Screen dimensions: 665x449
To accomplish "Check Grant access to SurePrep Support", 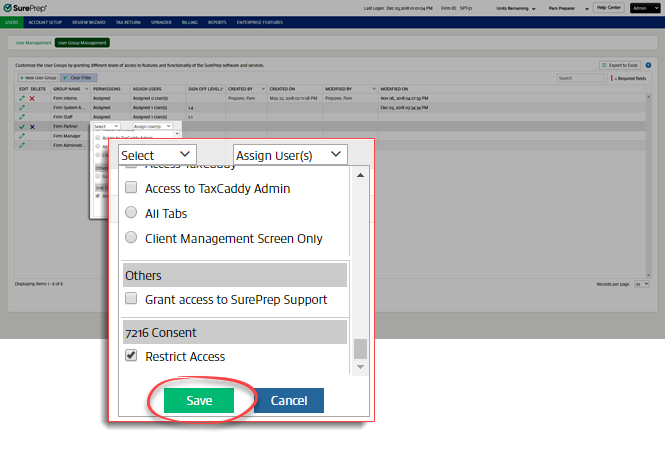I will coord(130,299).
